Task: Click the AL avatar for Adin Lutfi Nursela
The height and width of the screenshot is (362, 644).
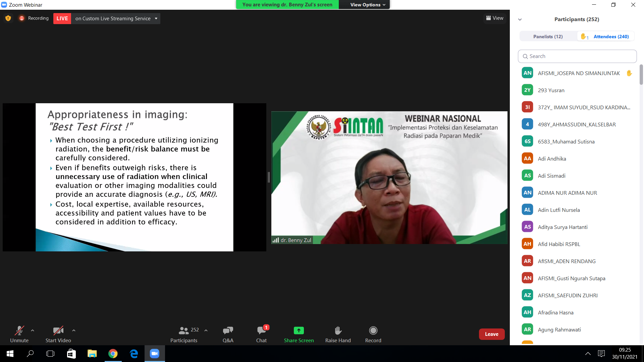Action: click(x=527, y=209)
